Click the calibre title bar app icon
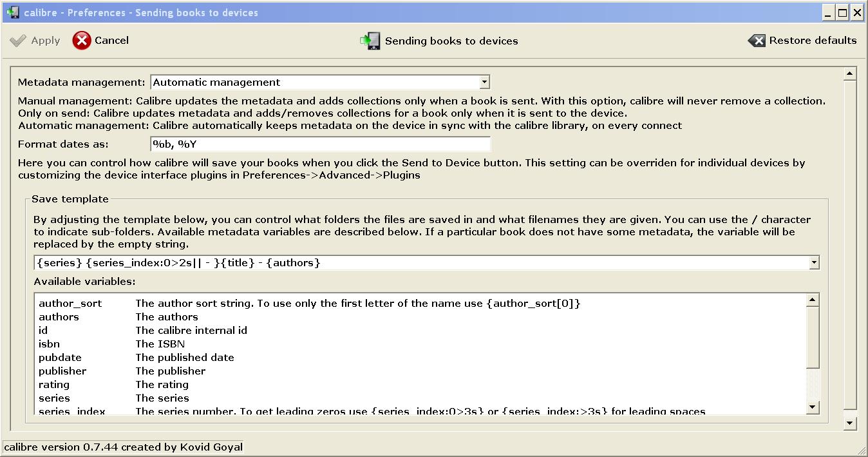Screen dimensions: 868x457 (12, 12)
